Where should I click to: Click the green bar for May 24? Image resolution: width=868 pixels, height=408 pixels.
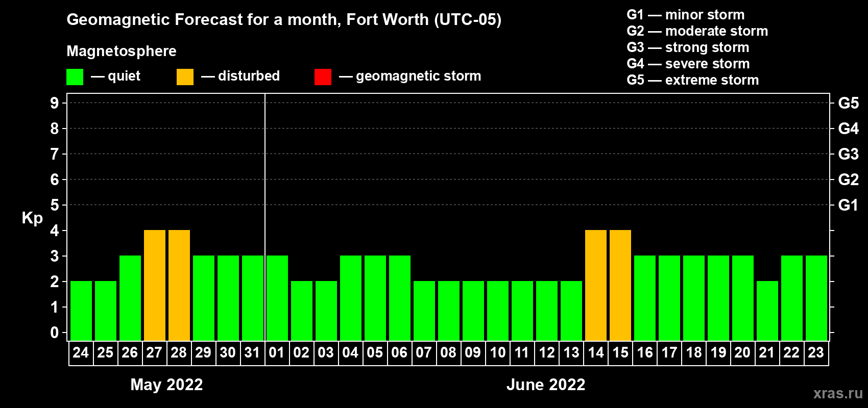coord(81,311)
